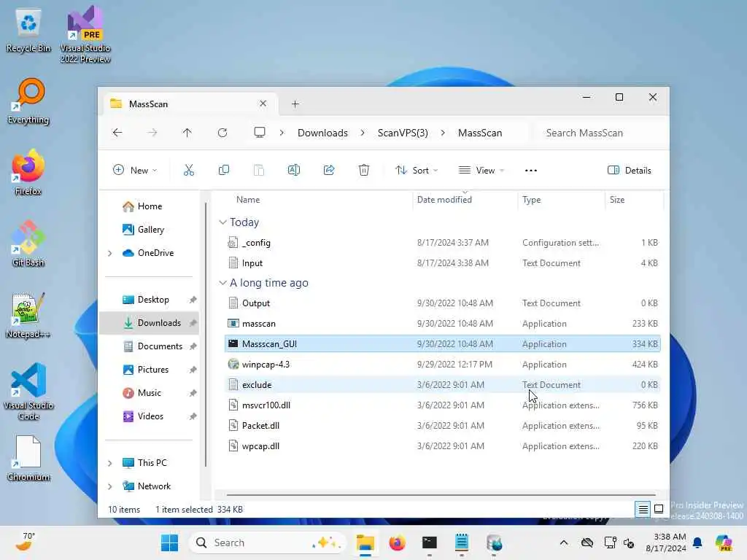Viewport: 747px width, 560px height.
Task: Click ScanVPS(3) breadcrumb in address bar
Action: 403,133
